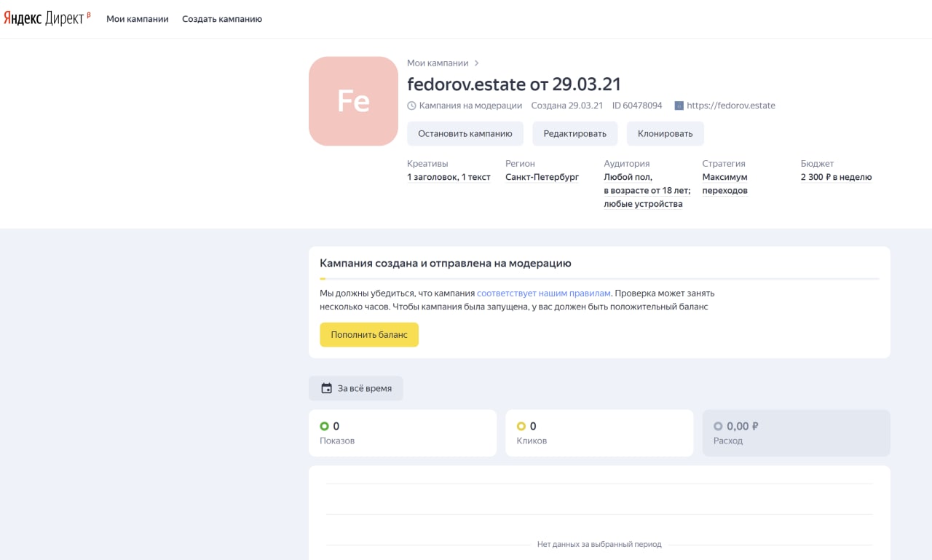932x560 pixels.
Task: Select the "Нет данных за выбранный период" text
Action: click(x=599, y=544)
